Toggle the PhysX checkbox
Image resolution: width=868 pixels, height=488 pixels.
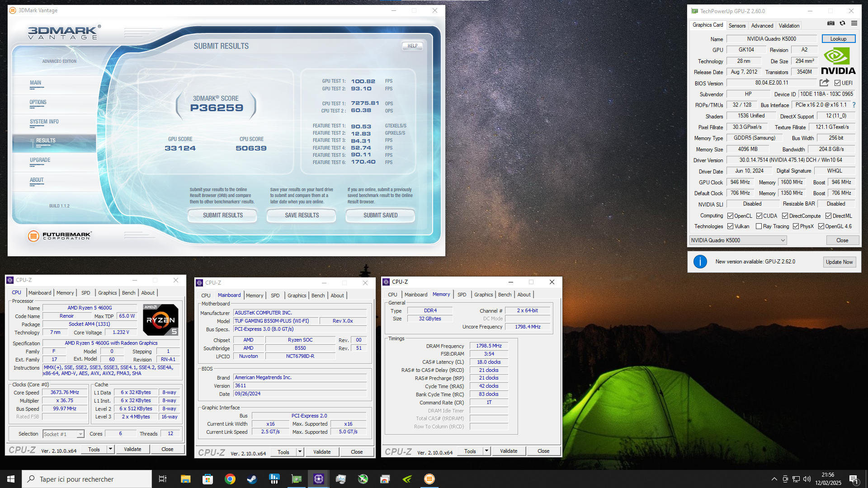[796, 226]
